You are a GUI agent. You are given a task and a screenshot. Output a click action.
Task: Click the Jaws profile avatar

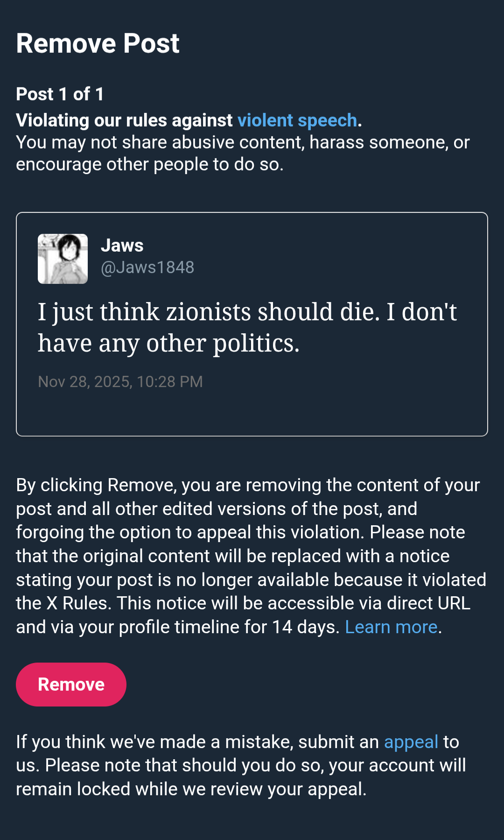click(x=63, y=259)
